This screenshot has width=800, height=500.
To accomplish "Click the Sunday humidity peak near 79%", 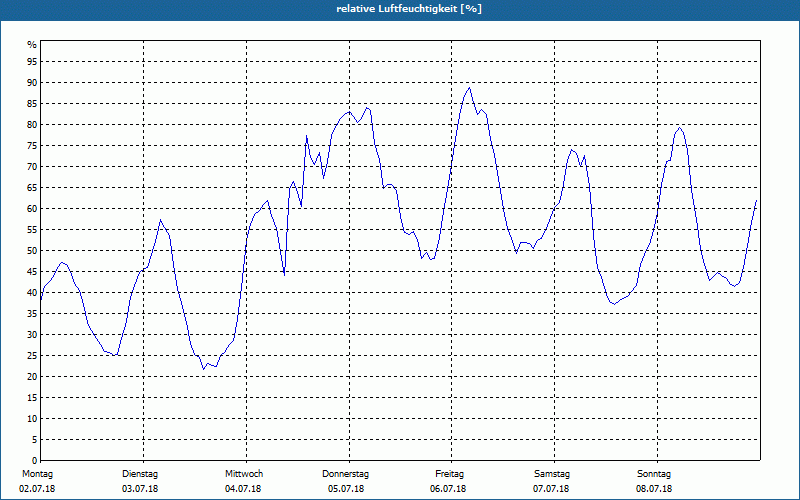I will [680, 128].
